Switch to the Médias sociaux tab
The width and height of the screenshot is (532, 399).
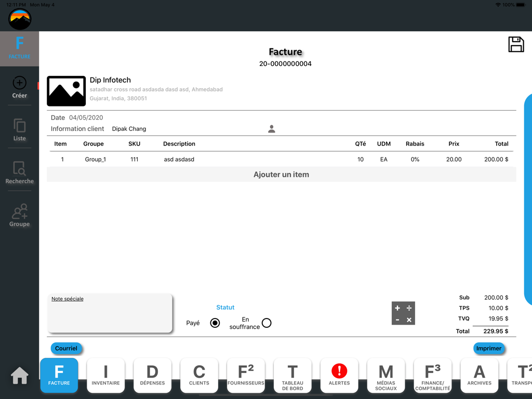tap(386, 375)
